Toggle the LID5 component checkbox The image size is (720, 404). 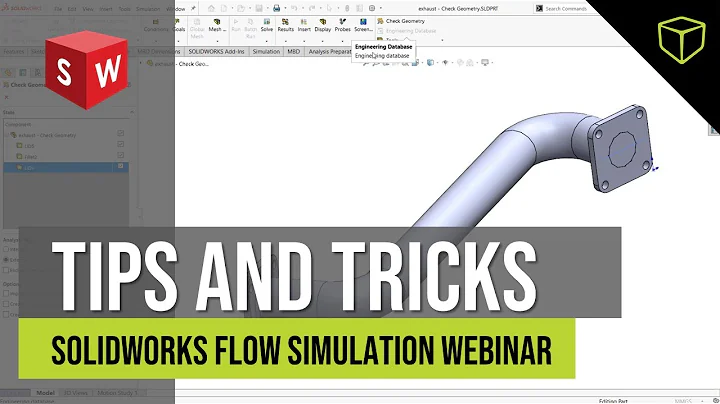(x=120, y=144)
